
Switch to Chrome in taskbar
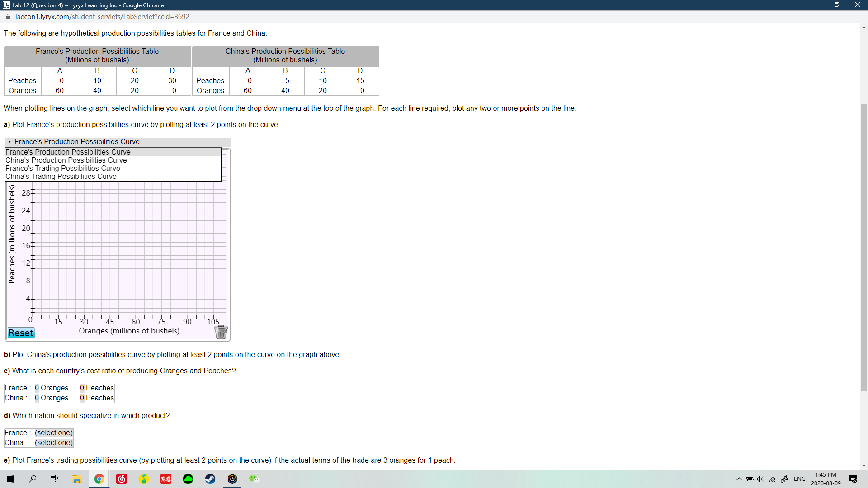99,479
